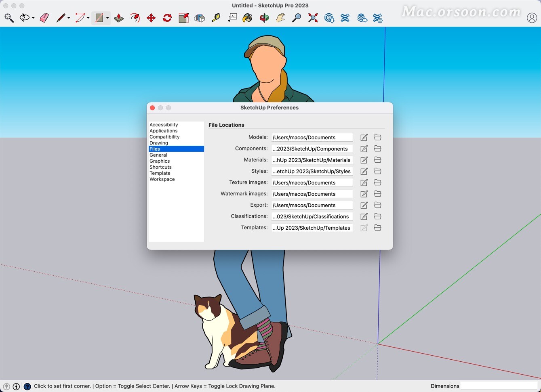This screenshot has width=541, height=392.
Task: Switch to the Graphics preferences category
Action: (160, 161)
